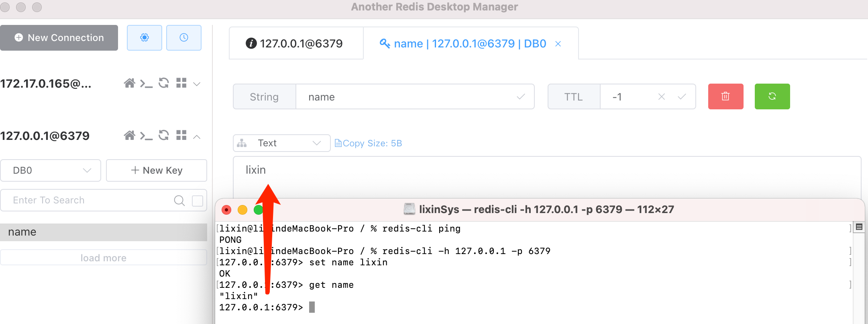Open command log with the clock icon
This screenshot has width=868, height=324.
(x=184, y=37)
